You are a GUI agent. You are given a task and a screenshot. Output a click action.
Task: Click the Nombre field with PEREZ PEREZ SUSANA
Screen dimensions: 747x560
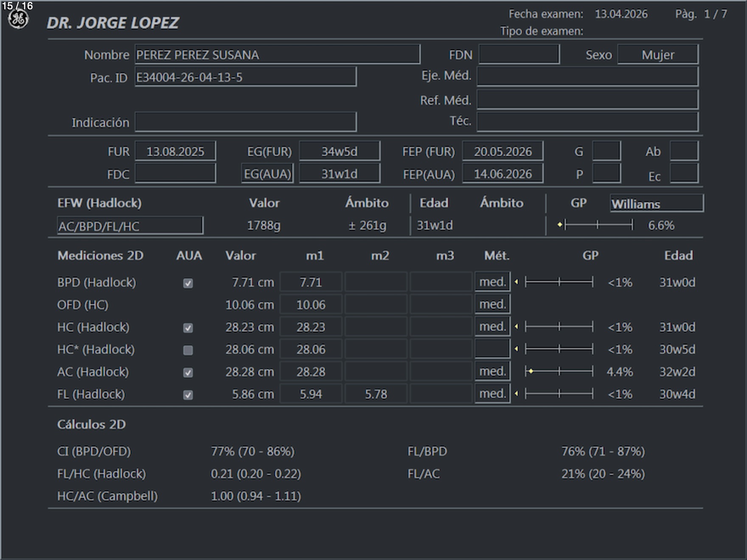point(277,55)
